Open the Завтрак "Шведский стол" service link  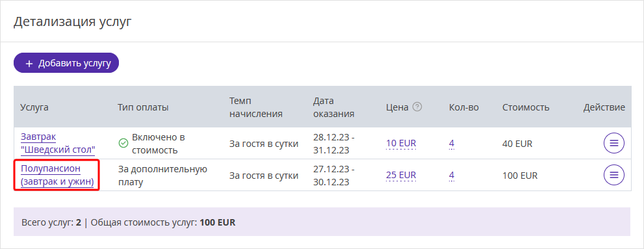[58, 143]
